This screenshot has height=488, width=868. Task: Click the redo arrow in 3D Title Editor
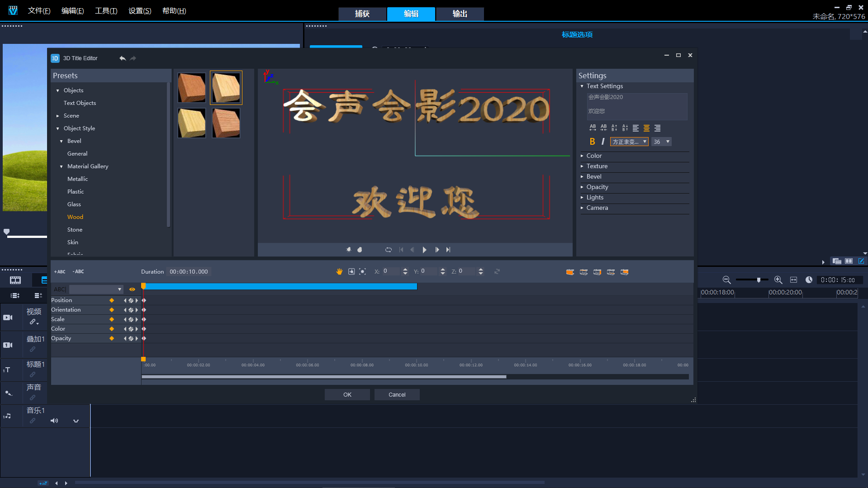click(133, 58)
